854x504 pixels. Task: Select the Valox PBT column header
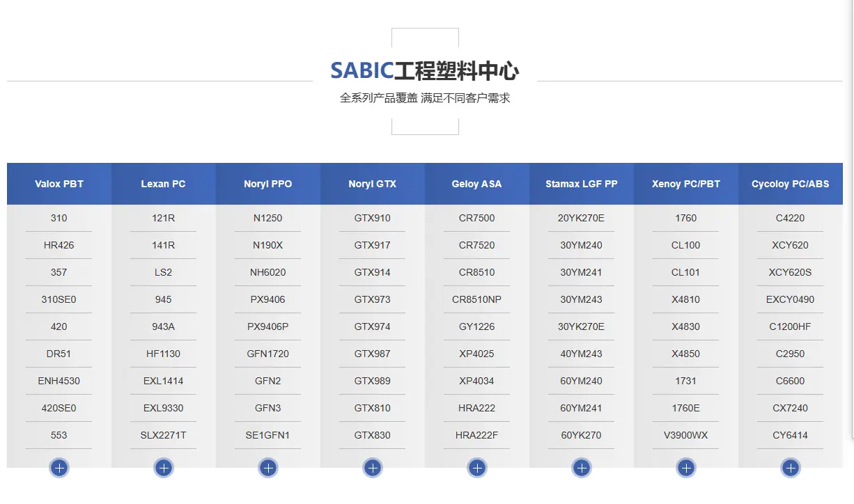click(59, 184)
